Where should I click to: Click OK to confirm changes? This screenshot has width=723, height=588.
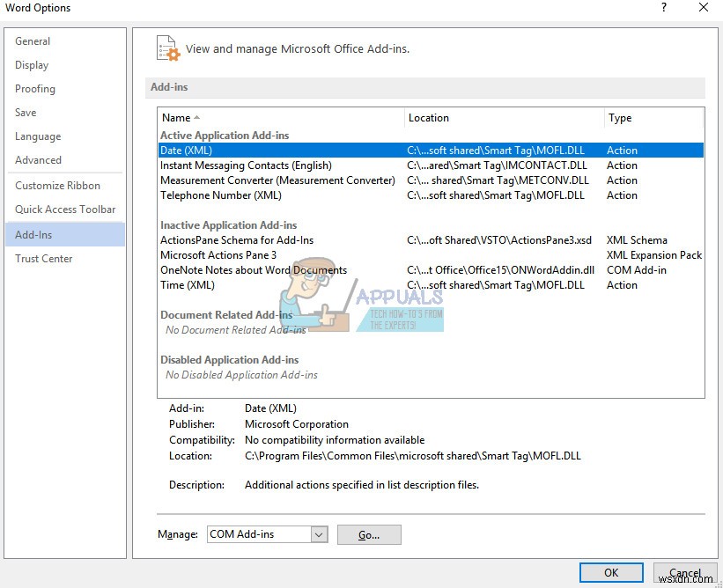(611, 572)
